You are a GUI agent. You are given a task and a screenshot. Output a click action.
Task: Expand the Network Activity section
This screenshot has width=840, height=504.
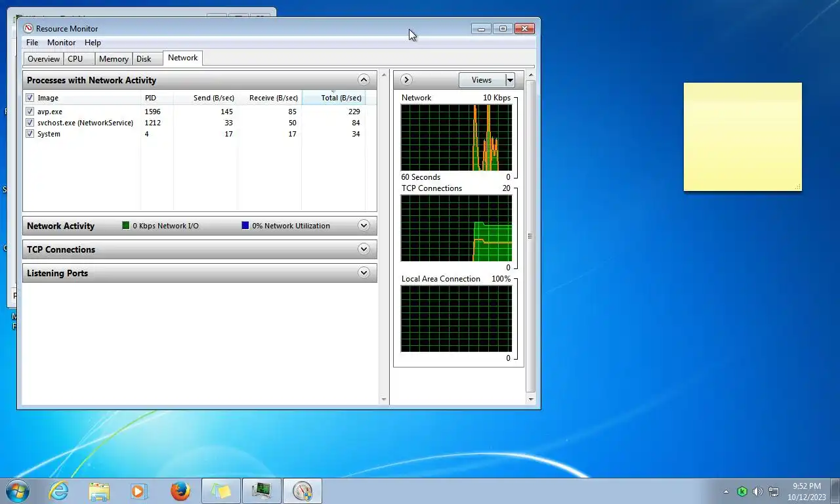point(364,226)
